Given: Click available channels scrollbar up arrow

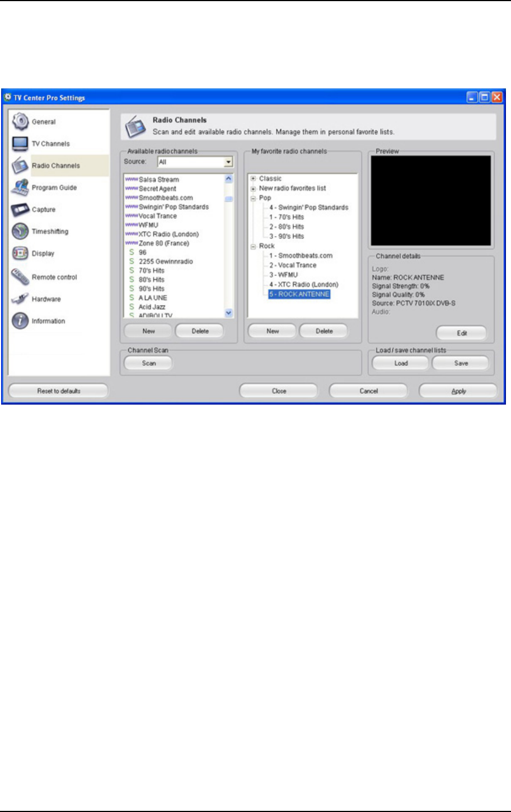Looking at the screenshot, I should coord(229,179).
